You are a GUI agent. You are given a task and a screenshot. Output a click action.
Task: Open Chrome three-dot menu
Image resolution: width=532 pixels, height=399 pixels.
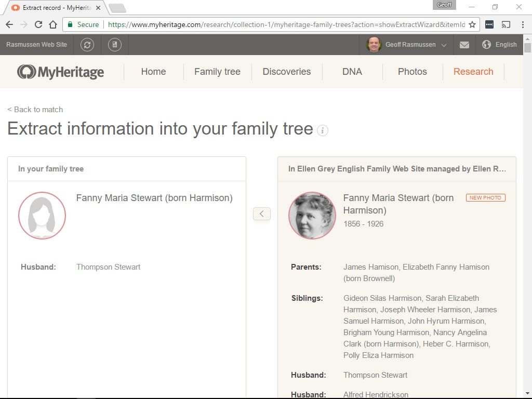pyautogui.click(x=523, y=24)
